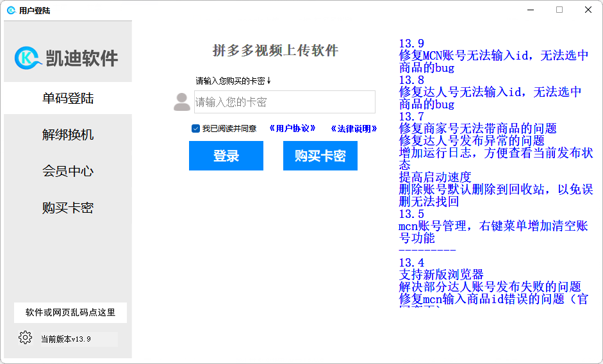Click changelog version 13.8 heading
Screen dimensions: 603x364
[411, 80]
